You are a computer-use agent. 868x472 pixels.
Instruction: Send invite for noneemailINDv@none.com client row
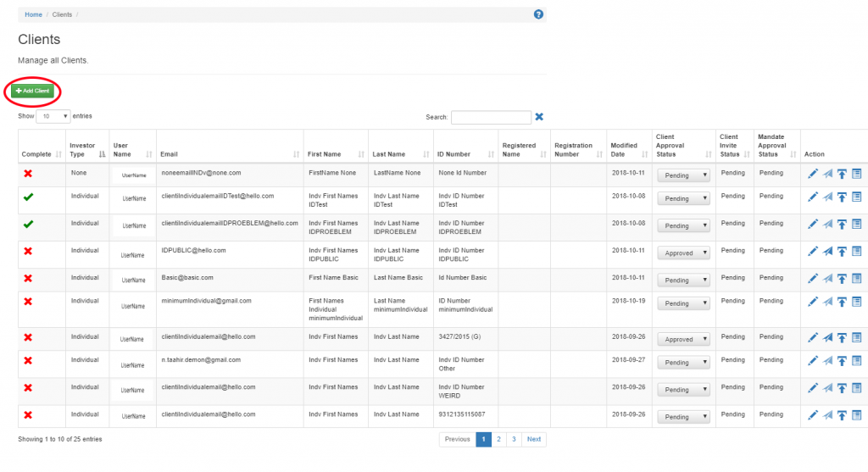(x=827, y=174)
